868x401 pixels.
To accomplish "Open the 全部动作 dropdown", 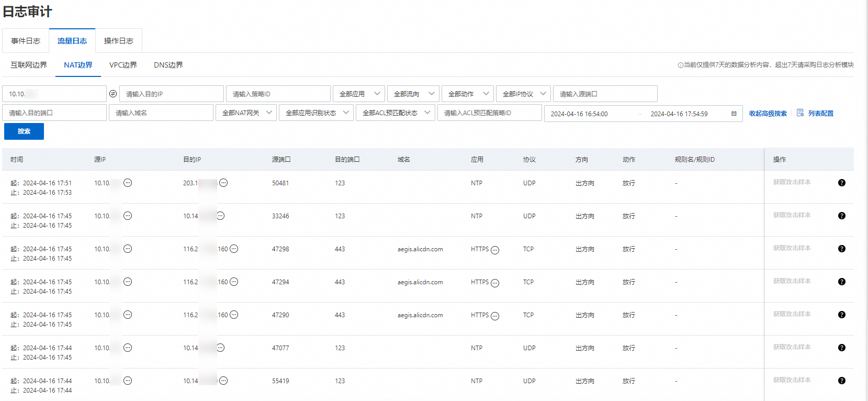I will 468,94.
